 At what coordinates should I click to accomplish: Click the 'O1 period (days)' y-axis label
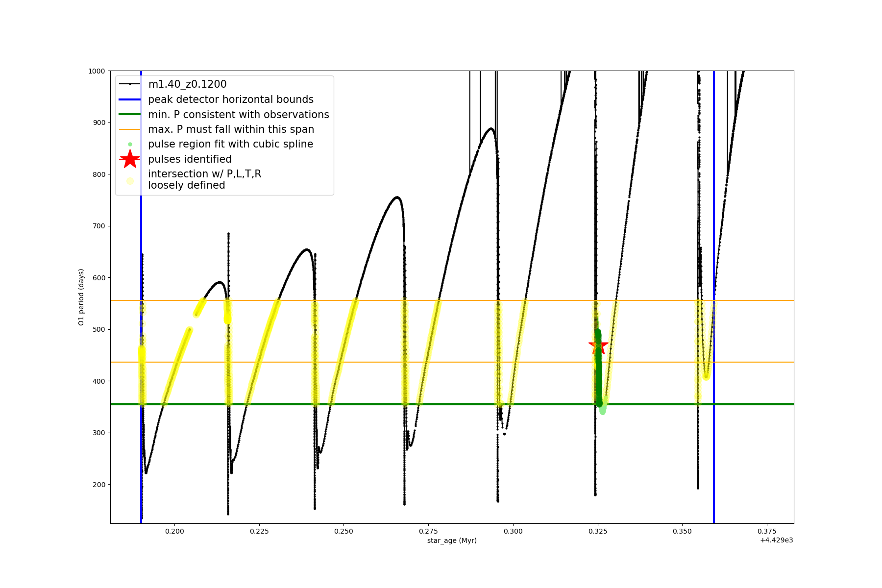[x=81, y=297]
